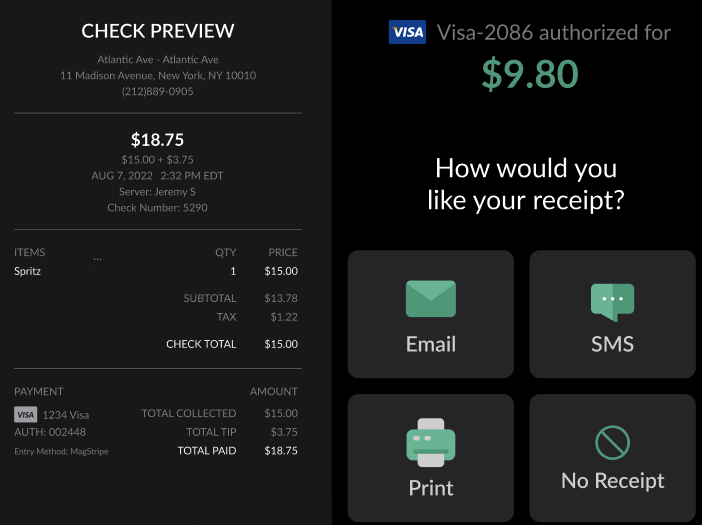This screenshot has height=525, width=702.
Task: Click the chat bubble icon above SMS
Action: click(612, 302)
